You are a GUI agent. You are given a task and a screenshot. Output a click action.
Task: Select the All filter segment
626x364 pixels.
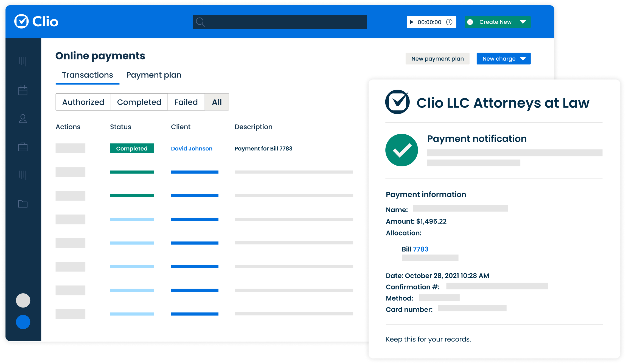pyautogui.click(x=217, y=102)
